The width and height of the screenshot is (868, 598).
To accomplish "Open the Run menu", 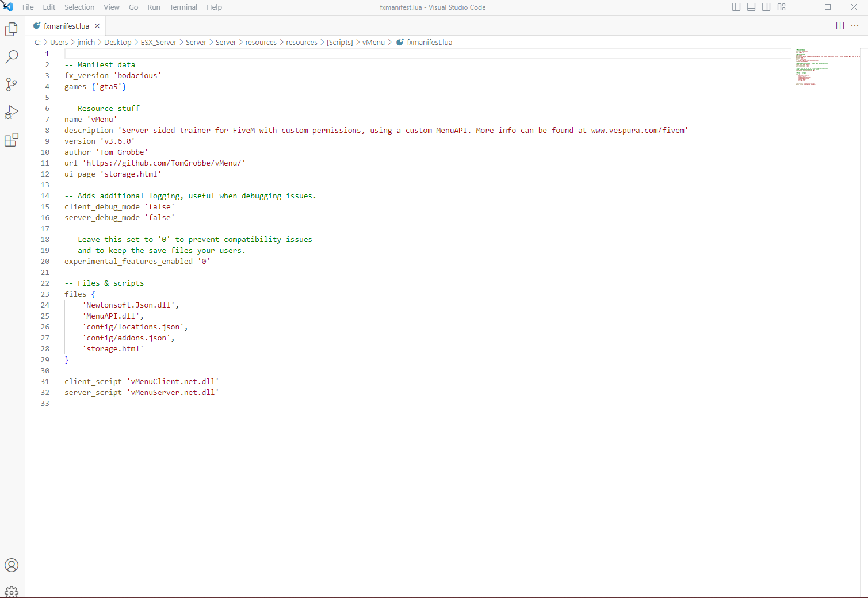I will click(x=154, y=7).
